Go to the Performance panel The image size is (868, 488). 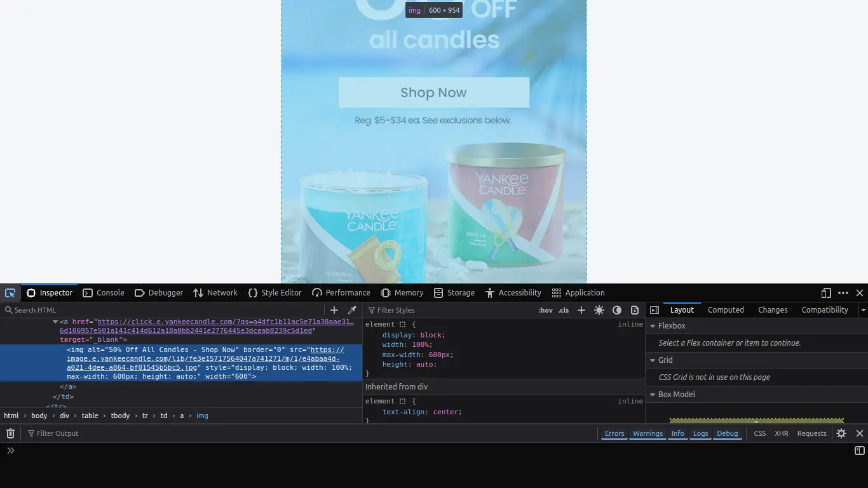tap(341, 293)
